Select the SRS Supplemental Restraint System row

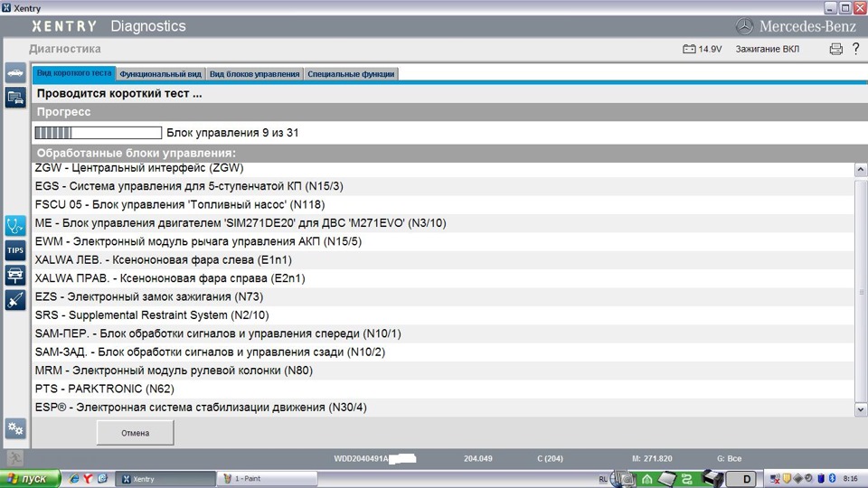pos(443,315)
